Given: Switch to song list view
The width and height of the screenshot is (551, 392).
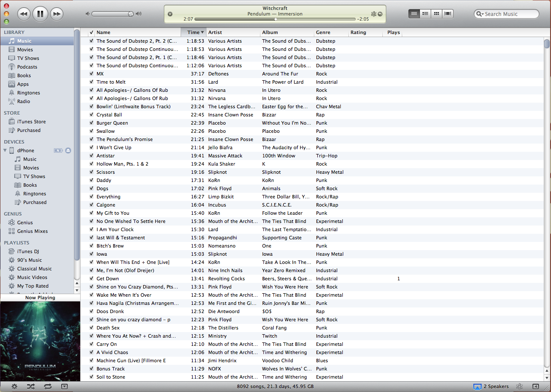Looking at the screenshot, I should (414, 14).
